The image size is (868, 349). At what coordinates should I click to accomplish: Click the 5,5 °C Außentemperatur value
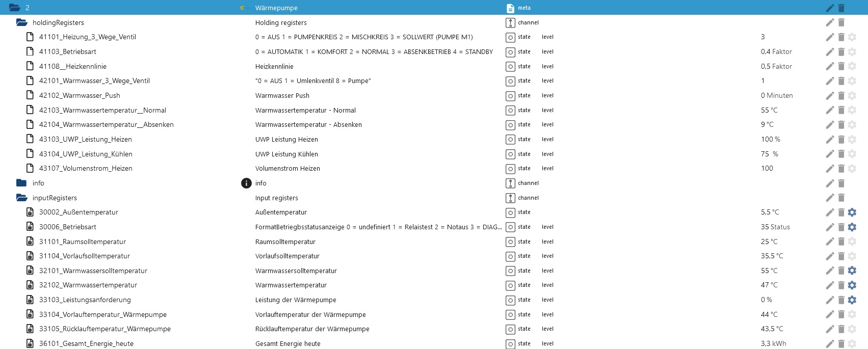[770, 212]
